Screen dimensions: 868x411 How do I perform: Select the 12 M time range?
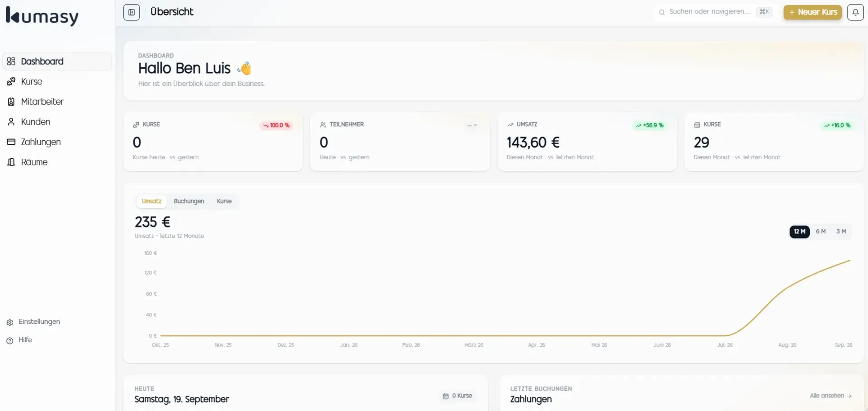pos(799,231)
